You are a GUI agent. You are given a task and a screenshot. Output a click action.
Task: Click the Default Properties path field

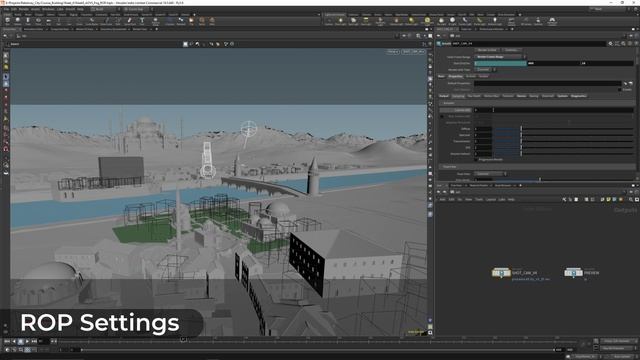tap(547, 83)
